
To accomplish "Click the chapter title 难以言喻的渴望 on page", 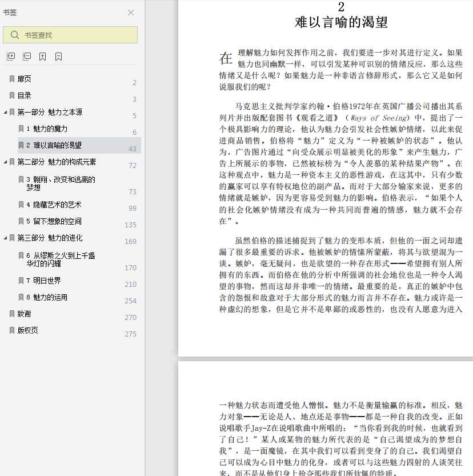I will 341,22.
